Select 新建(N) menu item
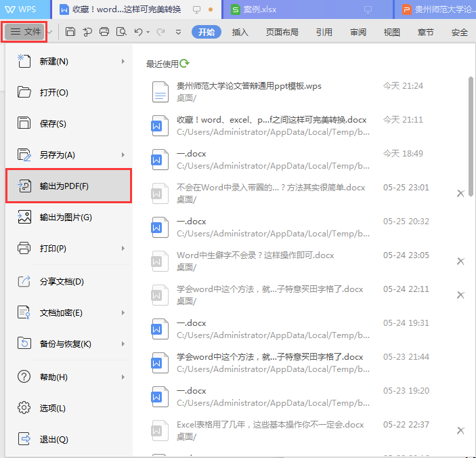The image size is (476, 458). [x=68, y=62]
